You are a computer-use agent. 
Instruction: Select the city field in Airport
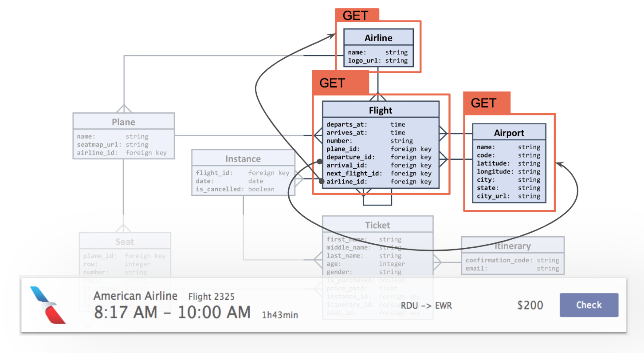509,180
